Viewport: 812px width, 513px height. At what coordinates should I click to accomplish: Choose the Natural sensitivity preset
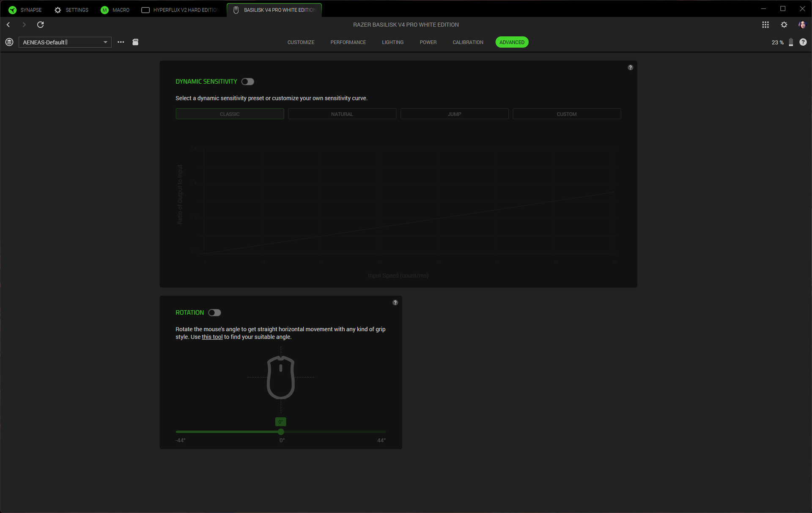point(342,114)
